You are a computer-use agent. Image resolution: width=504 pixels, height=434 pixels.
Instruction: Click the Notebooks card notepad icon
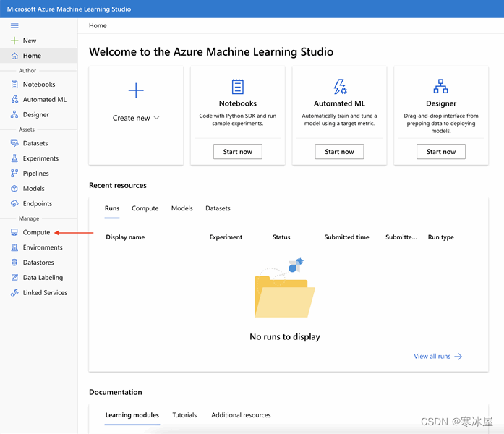238,87
